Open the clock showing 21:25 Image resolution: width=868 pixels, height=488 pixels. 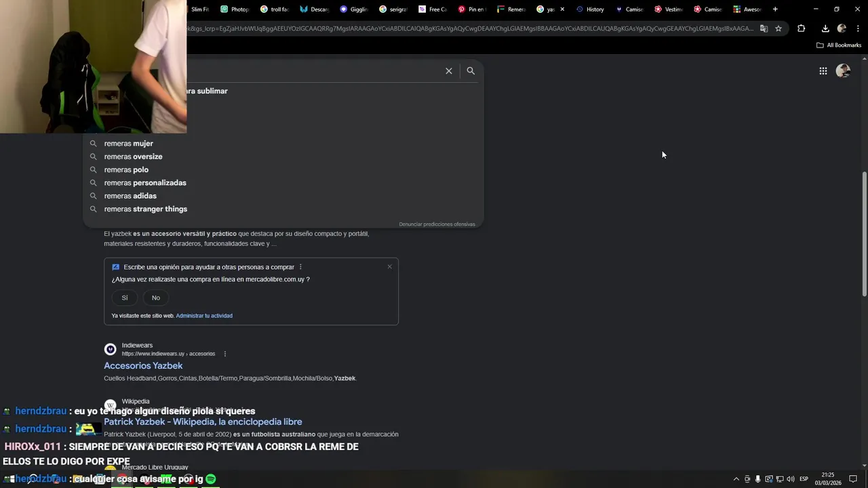tap(828, 479)
